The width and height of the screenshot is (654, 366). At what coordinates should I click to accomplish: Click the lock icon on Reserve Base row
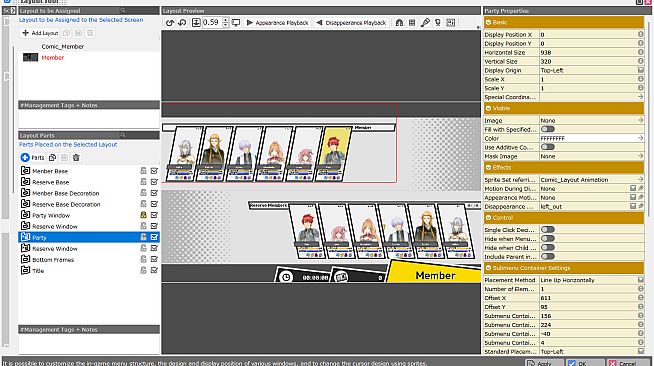(143, 182)
